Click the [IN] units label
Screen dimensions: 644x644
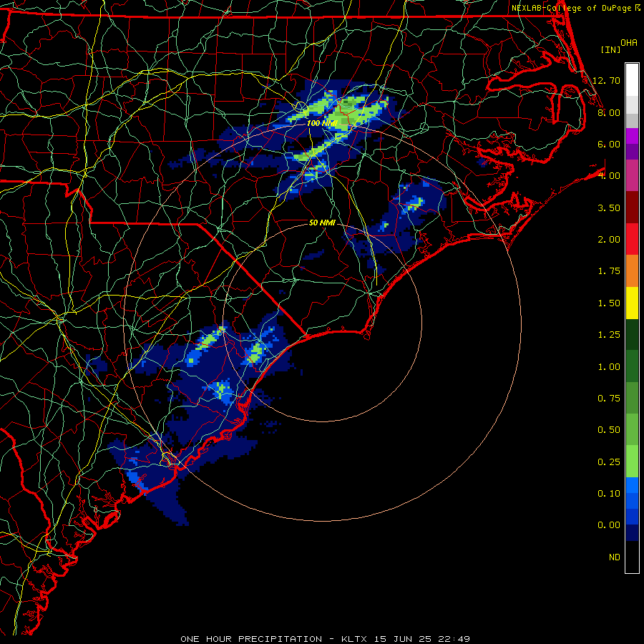click(x=610, y=49)
